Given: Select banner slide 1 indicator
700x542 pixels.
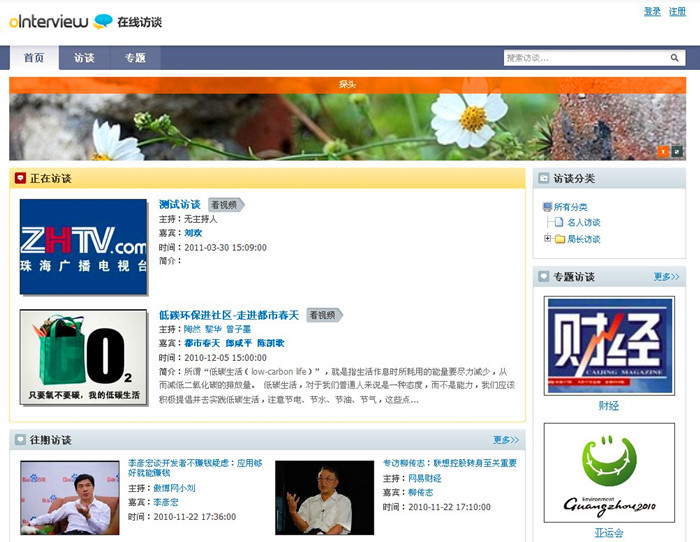Looking at the screenshot, I should [663, 152].
